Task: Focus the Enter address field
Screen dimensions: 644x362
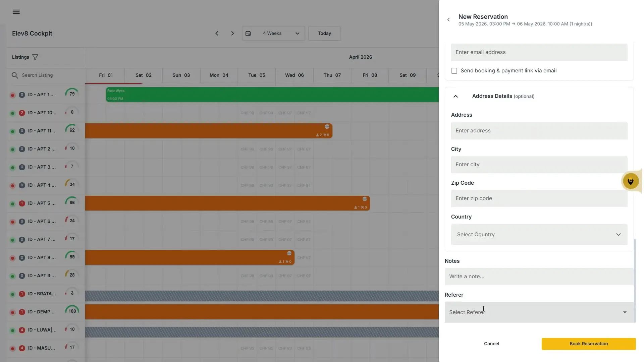Action: pyautogui.click(x=539, y=131)
